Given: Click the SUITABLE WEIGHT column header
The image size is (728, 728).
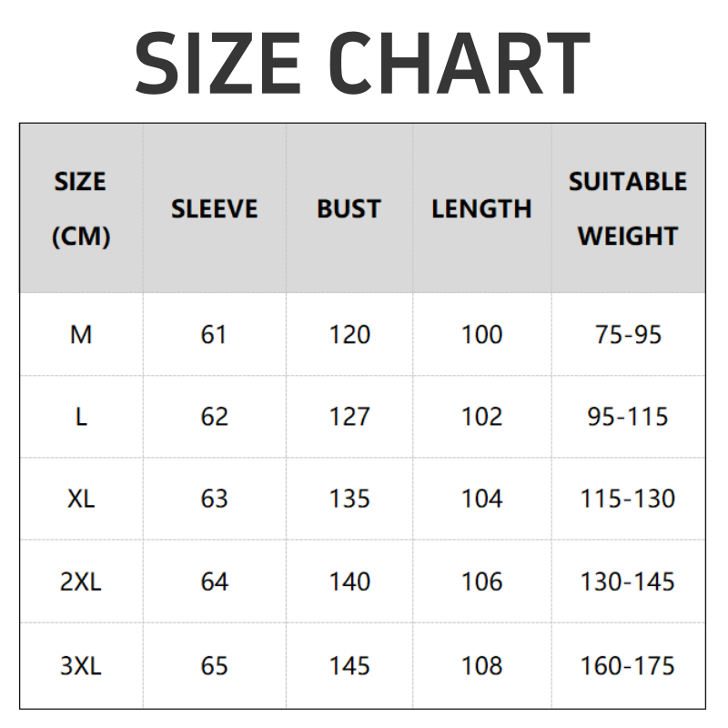Looking at the screenshot, I should coord(628,208).
